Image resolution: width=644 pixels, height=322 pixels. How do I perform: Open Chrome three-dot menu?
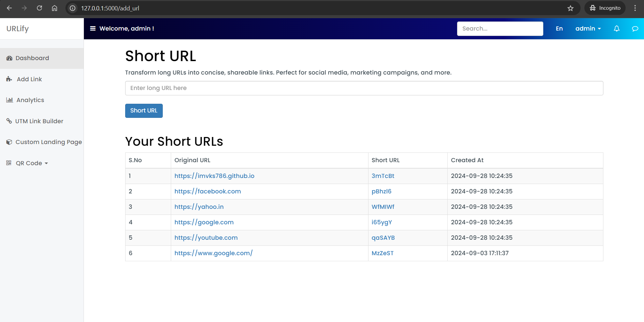[x=635, y=8]
